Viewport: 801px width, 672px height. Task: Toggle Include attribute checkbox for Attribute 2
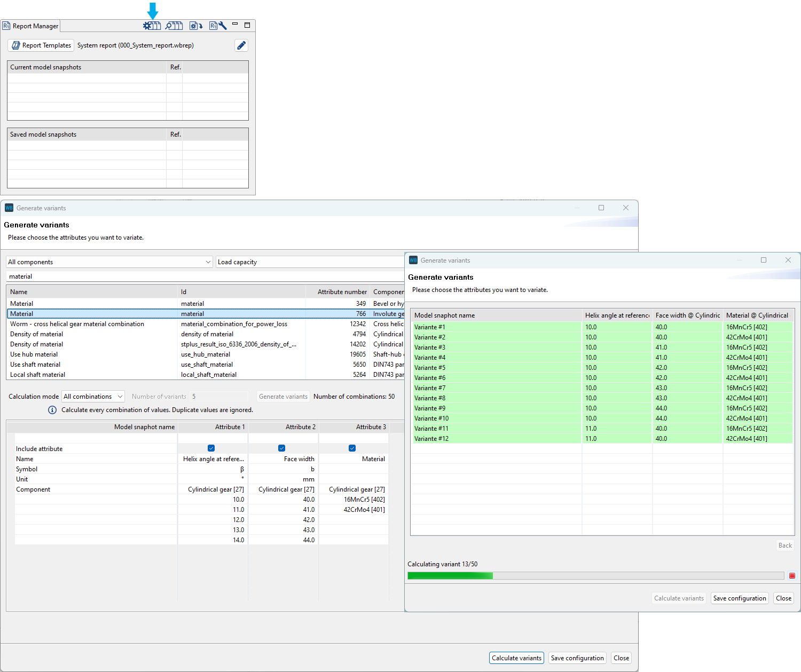[x=282, y=448]
